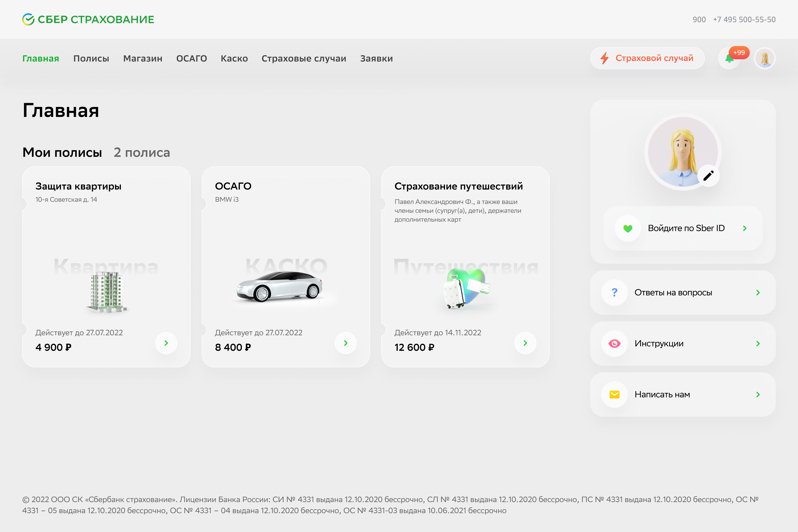Open the small profile avatar in header

click(764, 58)
